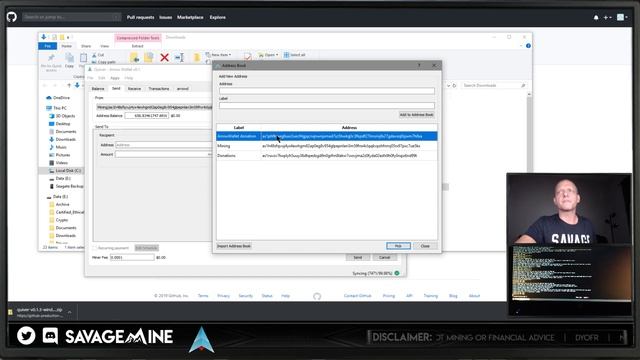The height and width of the screenshot is (360, 640).
Task: Click the Pin to Quick access icon
Action: click(x=51, y=58)
